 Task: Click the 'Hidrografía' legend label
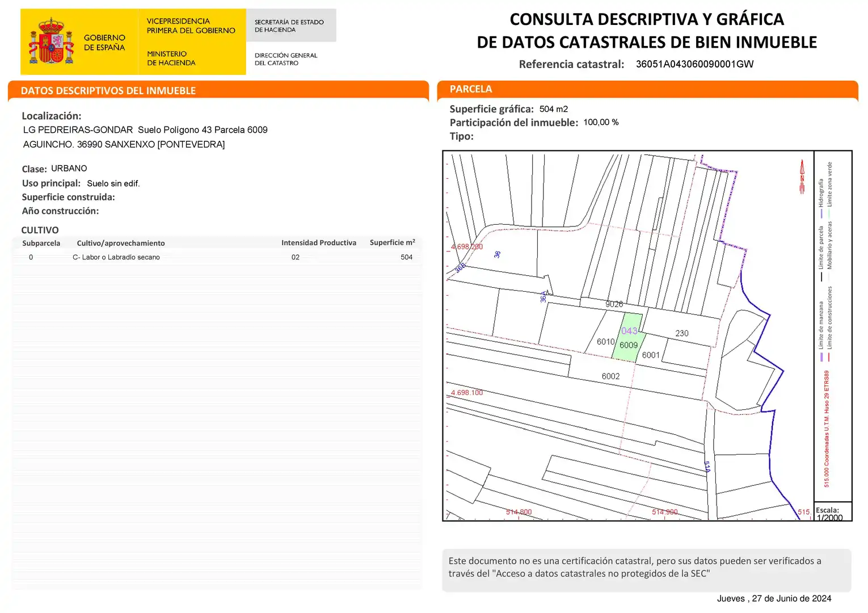pyautogui.click(x=821, y=193)
